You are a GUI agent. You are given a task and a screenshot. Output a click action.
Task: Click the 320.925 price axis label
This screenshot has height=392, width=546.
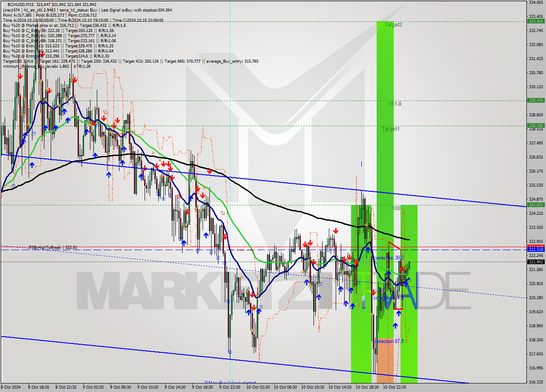[x=536, y=283]
